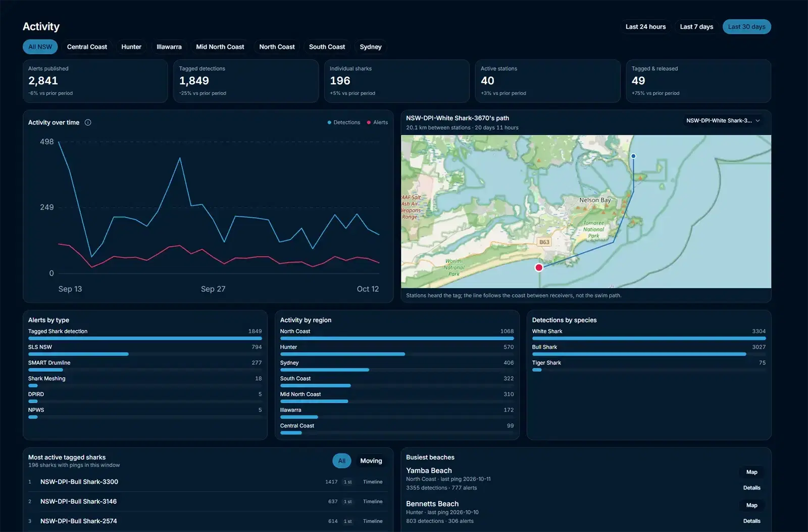808x532 pixels.
Task: Click the Tagged & released stat card
Action: pyautogui.click(x=698, y=81)
